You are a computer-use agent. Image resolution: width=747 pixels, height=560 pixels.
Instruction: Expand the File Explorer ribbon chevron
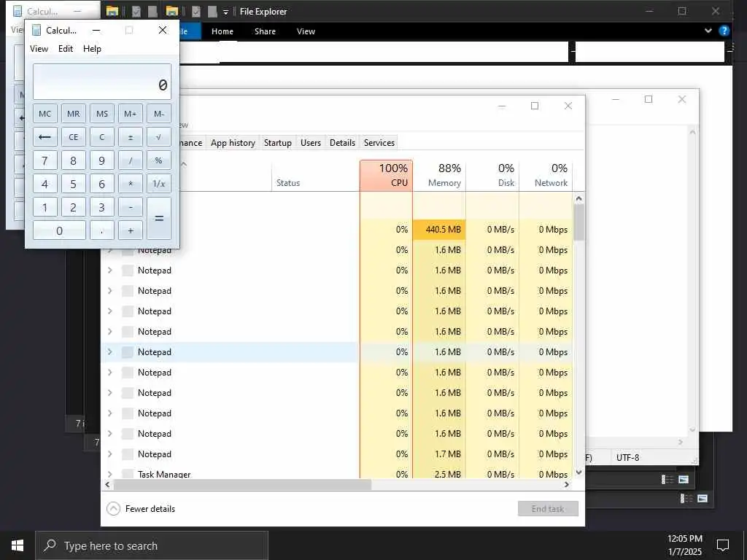pyautogui.click(x=708, y=31)
